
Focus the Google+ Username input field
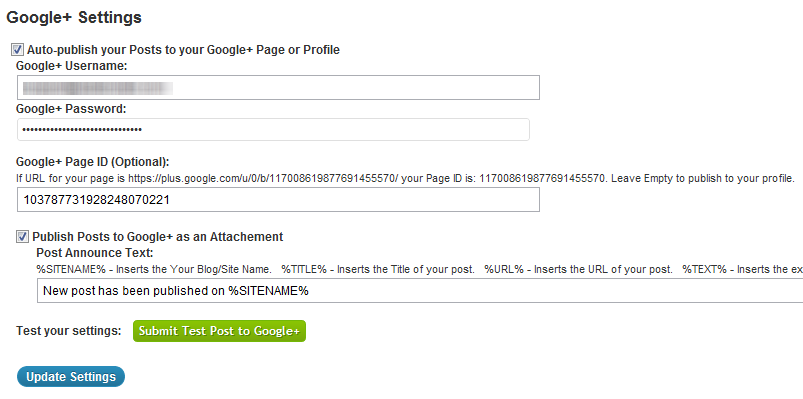278,88
